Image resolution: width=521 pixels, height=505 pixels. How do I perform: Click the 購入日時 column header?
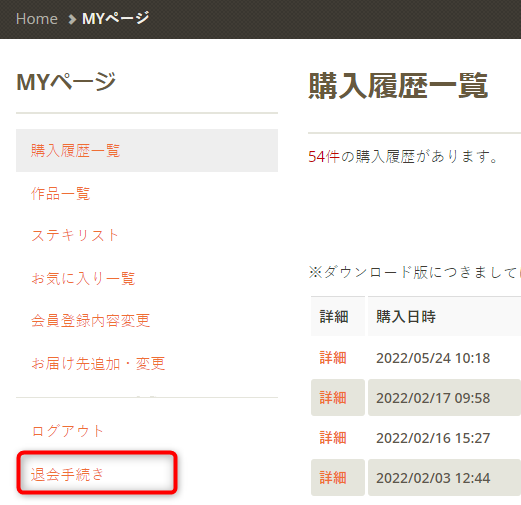point(406,317)
